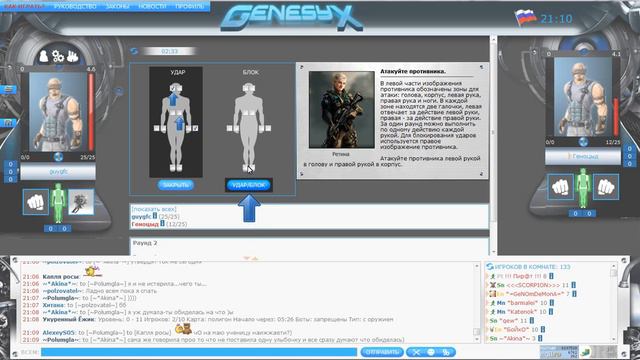Click the Ретина tutor portrait
The image size is (640, 360).
coord(342,109)
